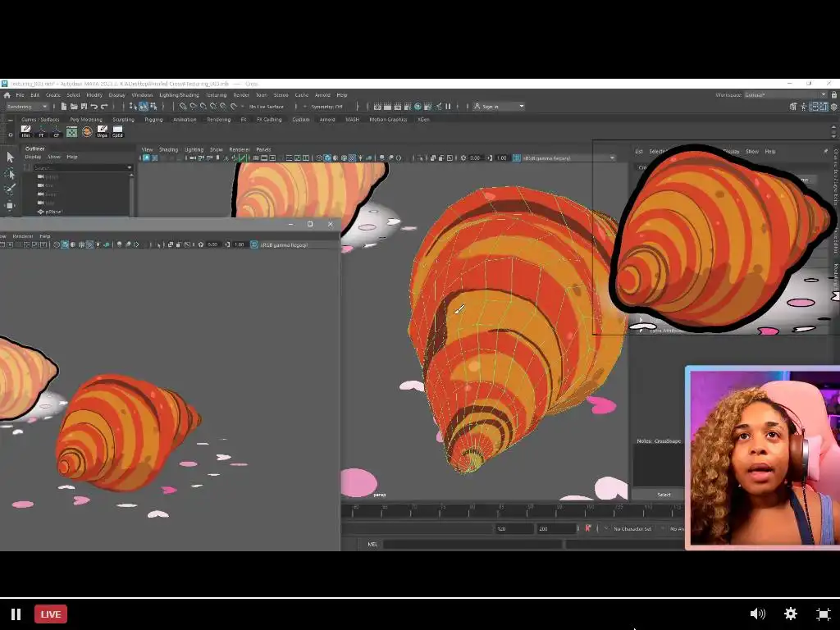Click the red auto keyframe icon
The image size is (840, 630).
coord(587,528)
